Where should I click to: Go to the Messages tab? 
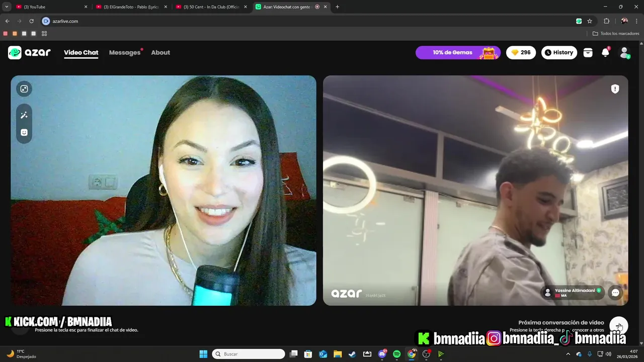click(125, 52)
